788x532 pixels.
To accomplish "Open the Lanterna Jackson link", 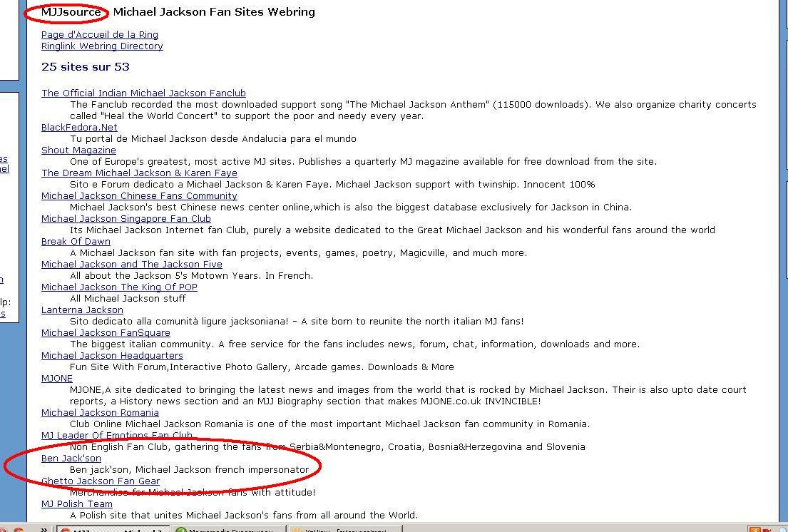I will (x=82, y=310).
